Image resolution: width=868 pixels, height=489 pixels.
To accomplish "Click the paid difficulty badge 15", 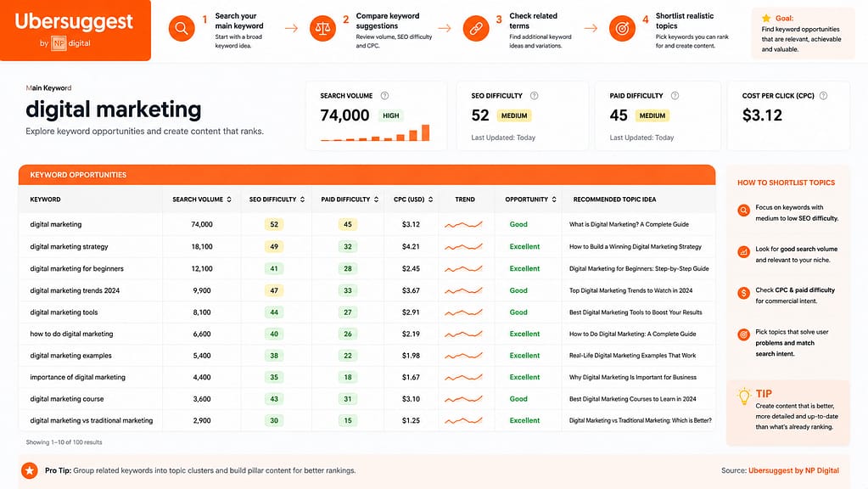I will click(x=348, y=420).
